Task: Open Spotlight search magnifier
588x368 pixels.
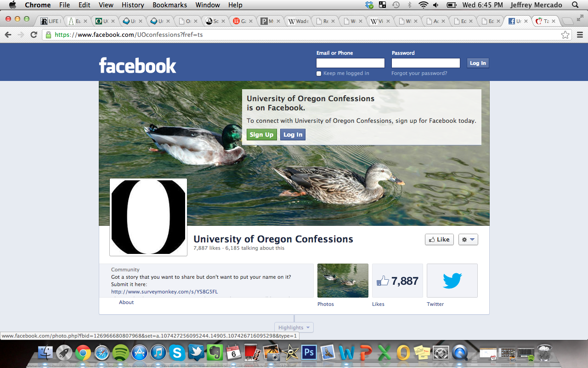Action: pyautogui.click(x=575, y=5)
